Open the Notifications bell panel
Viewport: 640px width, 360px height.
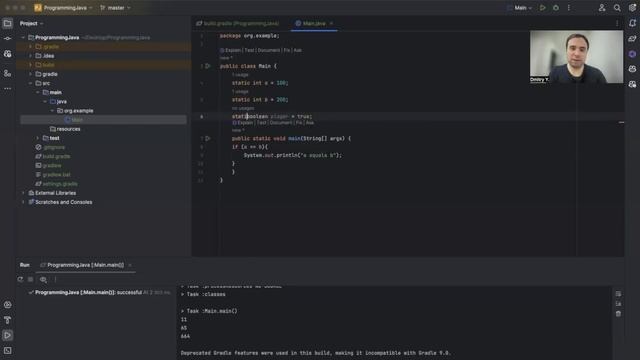(x=632, y=23)
